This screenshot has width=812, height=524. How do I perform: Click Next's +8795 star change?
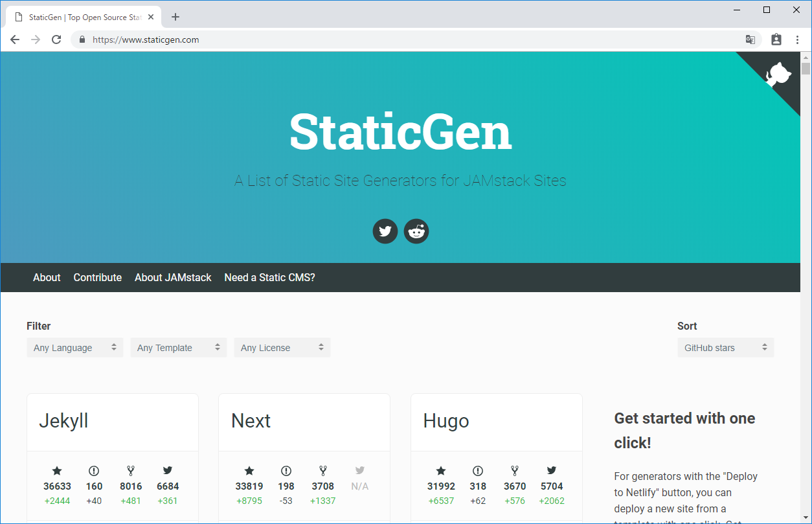point(249,501)
